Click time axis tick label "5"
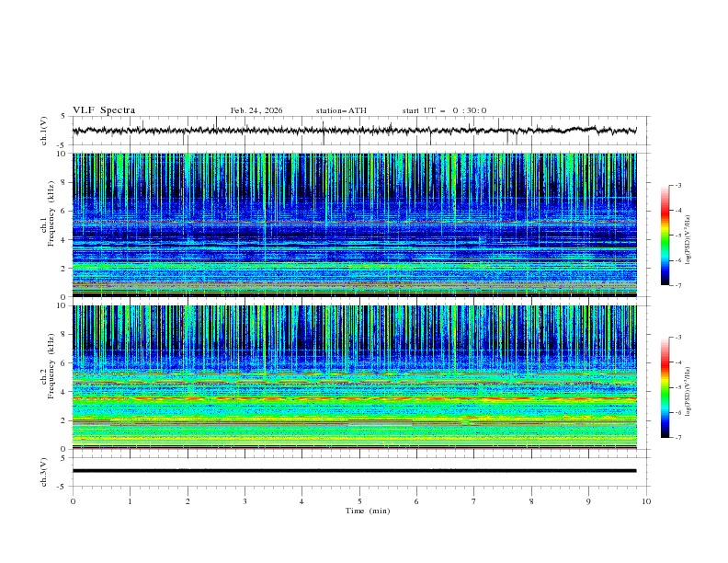728x563 pixels. [x=359, y=501]
